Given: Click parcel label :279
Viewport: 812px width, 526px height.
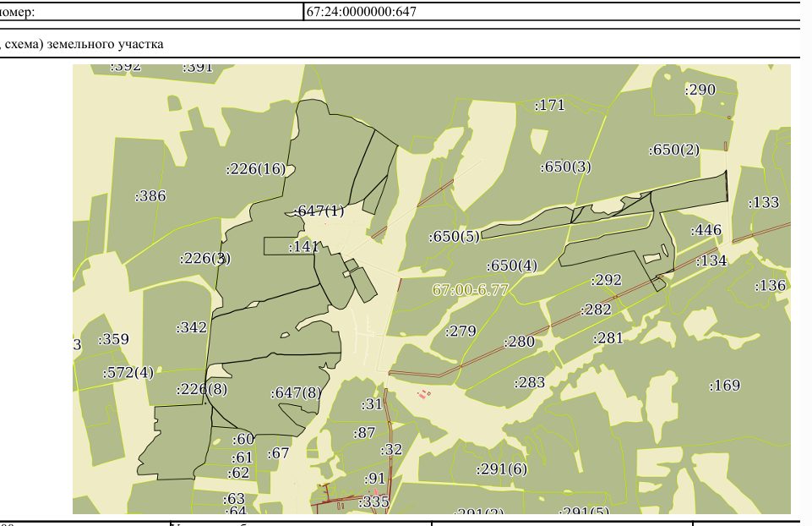Looking at the screenshot, I should [460, 331].
